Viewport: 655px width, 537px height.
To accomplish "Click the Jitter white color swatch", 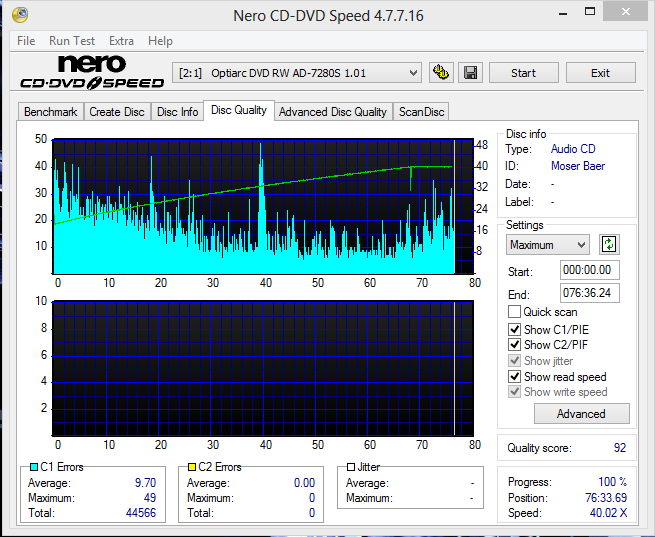I will click(351, 467).
